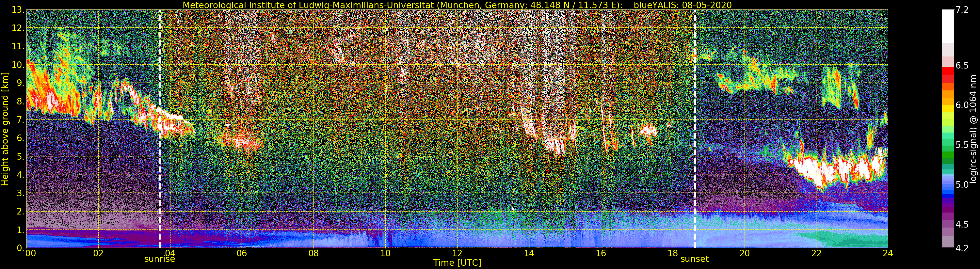The height and width of the screenshot is (269, 980).
Task: Click colorbar tick label '4.5'
Action: pyautogui.click(x=962, y=225)
